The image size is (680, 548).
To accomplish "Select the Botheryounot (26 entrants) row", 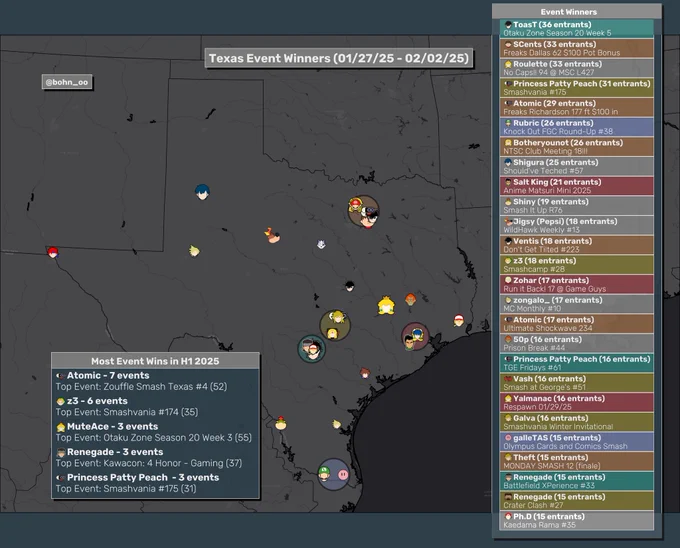I will [577, 147].
